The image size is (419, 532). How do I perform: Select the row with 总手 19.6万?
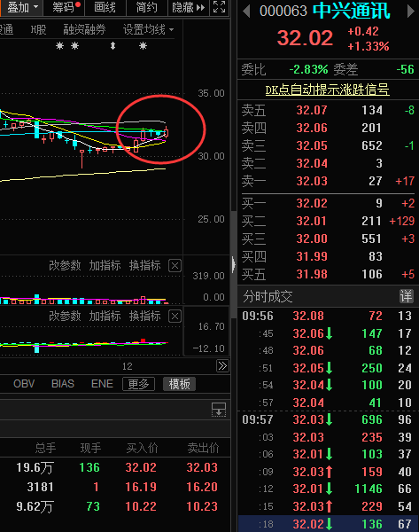pos(115,467)
